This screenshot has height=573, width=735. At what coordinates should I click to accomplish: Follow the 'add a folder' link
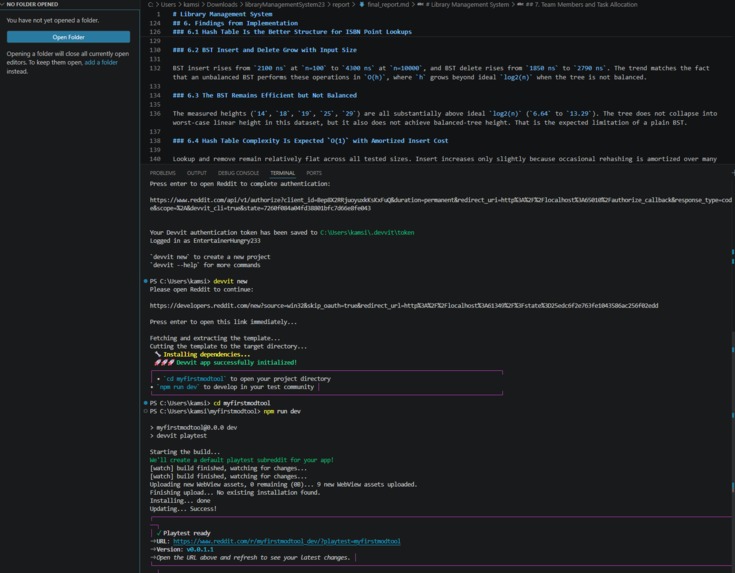point(101,62)
